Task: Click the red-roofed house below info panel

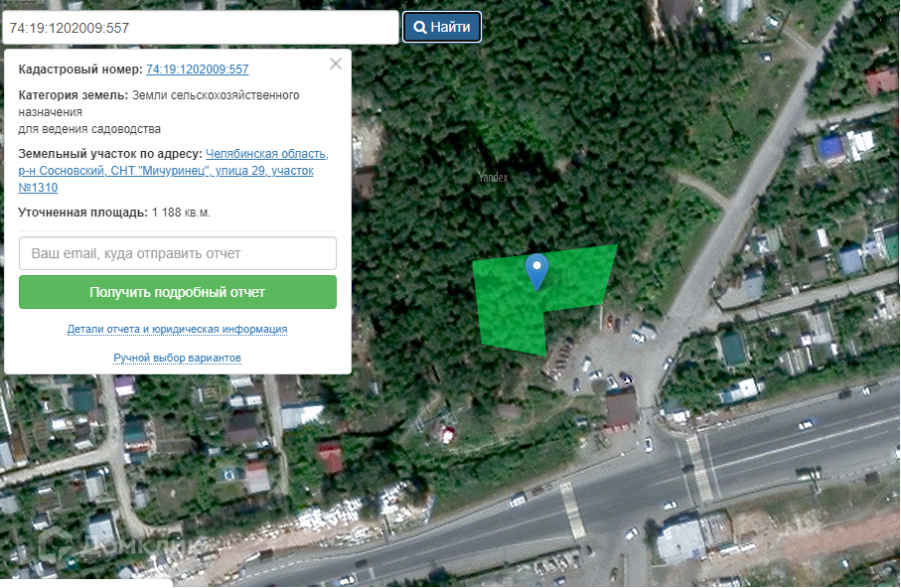Action: point(331,458)
